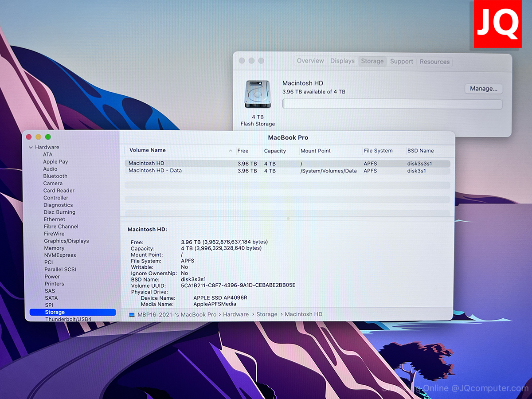Viewport: 532px width, 399px height.
Task: Click the storage usage bar
Action: point(392,104)
